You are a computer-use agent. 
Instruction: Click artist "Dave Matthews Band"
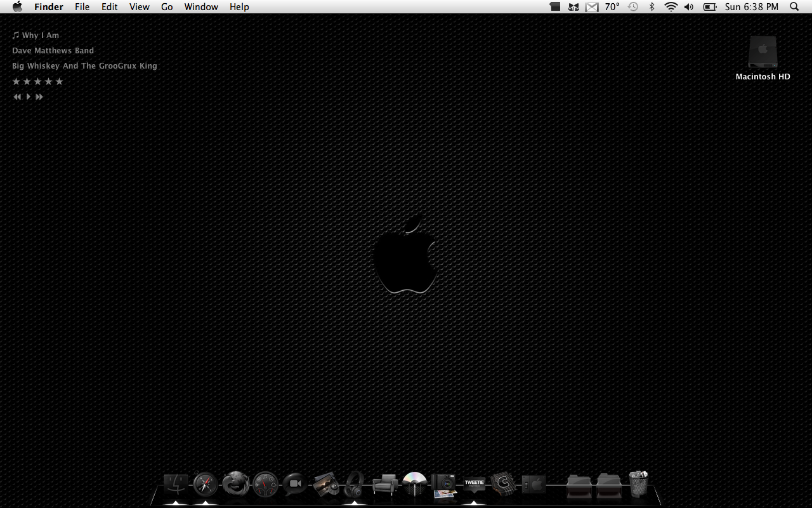tap(53, 51)
